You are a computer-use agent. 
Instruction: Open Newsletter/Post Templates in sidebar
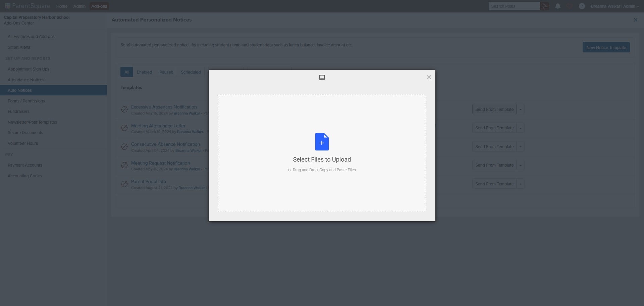point(32,122)
